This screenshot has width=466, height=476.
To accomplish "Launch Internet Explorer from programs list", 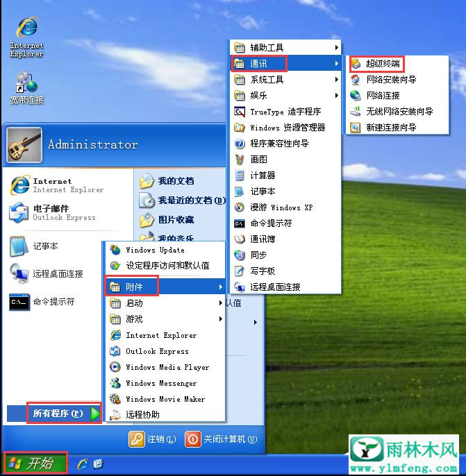I will (165, 335).
